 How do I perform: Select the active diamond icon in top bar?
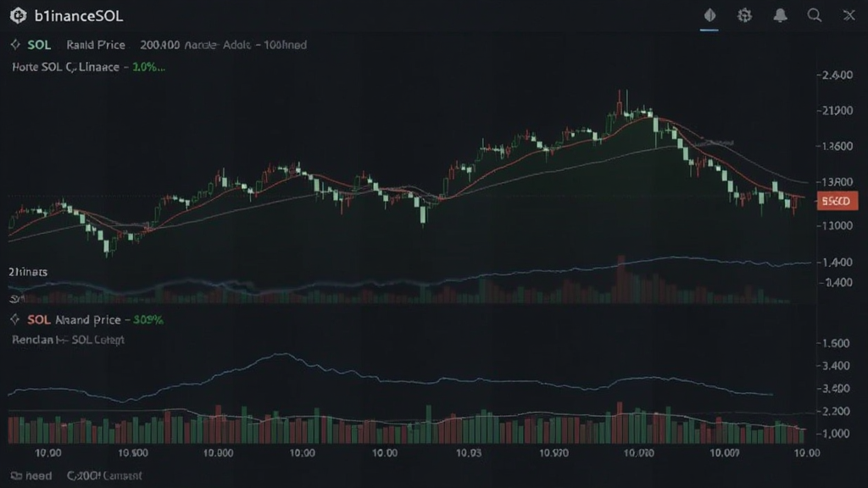tap(709, 15)
